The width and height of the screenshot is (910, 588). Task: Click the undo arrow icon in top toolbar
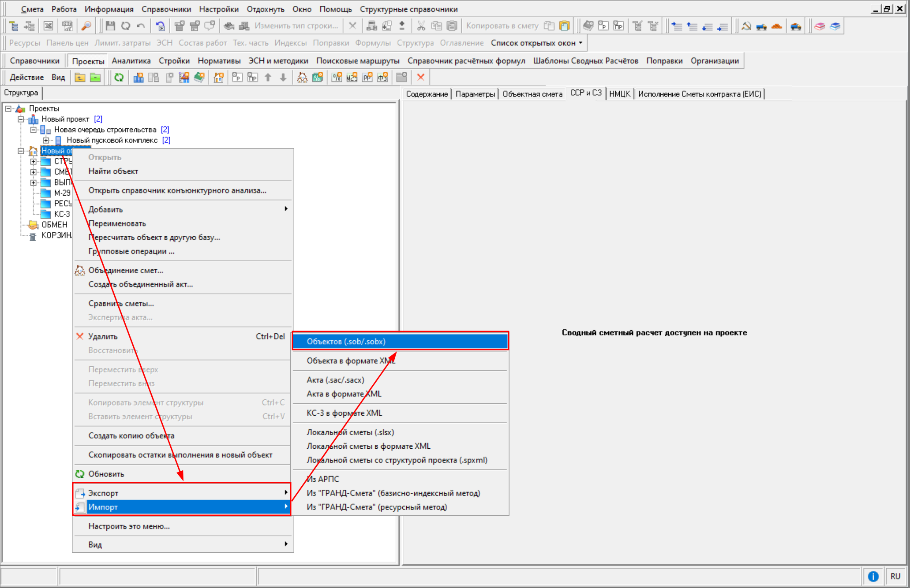click(141, 26)
